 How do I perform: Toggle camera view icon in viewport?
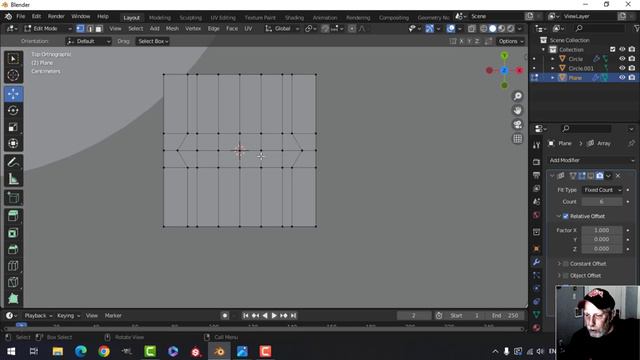[518, 124]
